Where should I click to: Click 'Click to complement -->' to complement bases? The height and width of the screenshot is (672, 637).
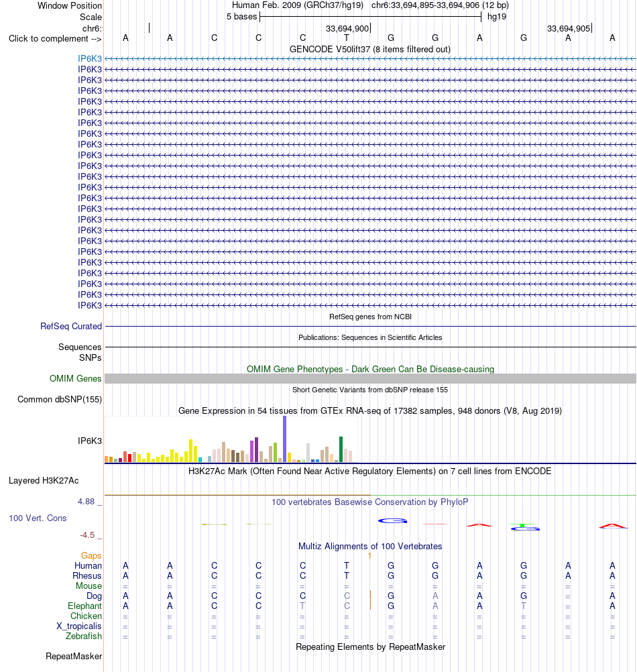tap(55, 39)
